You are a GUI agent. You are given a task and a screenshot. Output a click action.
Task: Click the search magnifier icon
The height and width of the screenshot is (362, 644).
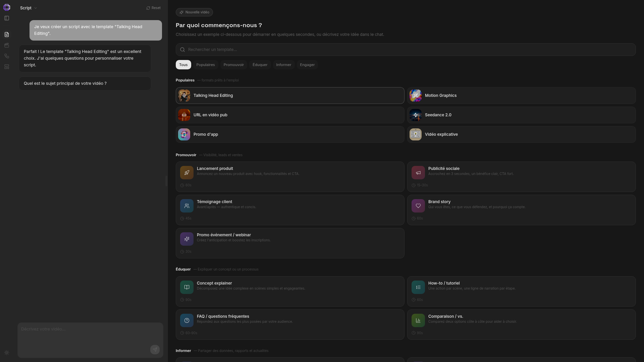(x=182, y=50)
